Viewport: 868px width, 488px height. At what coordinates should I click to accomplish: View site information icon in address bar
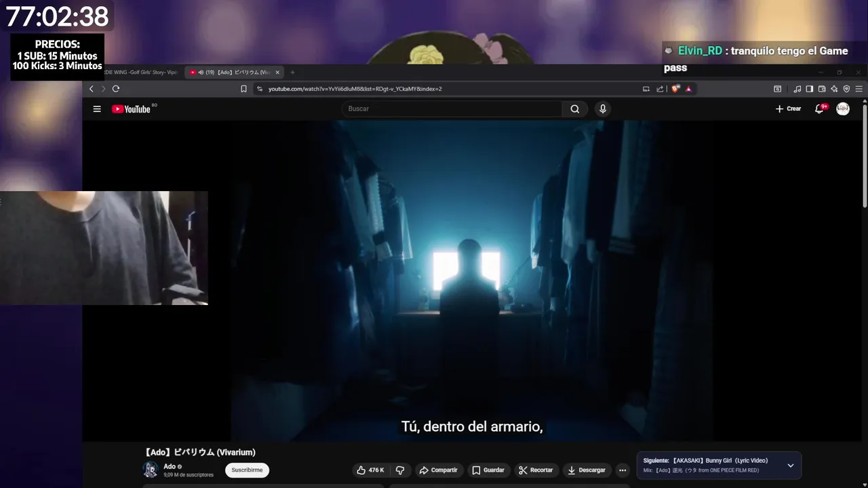point(260,89)
